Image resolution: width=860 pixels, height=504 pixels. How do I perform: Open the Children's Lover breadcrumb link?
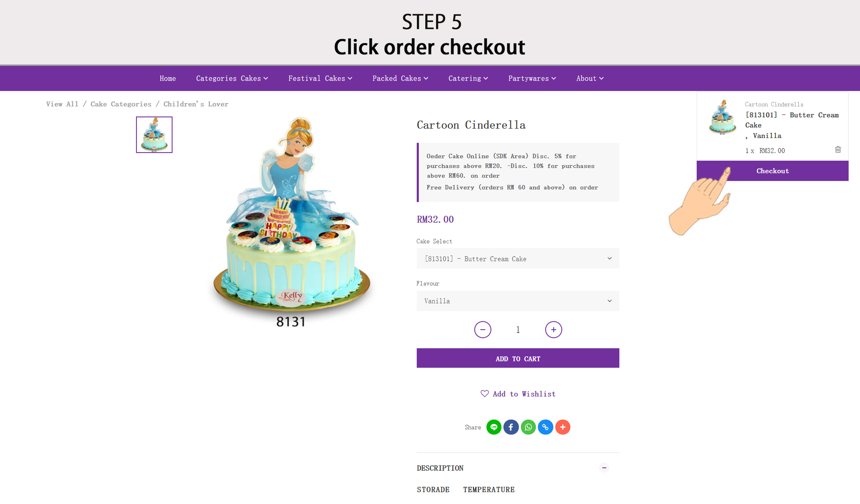click(x=196, y=104)
